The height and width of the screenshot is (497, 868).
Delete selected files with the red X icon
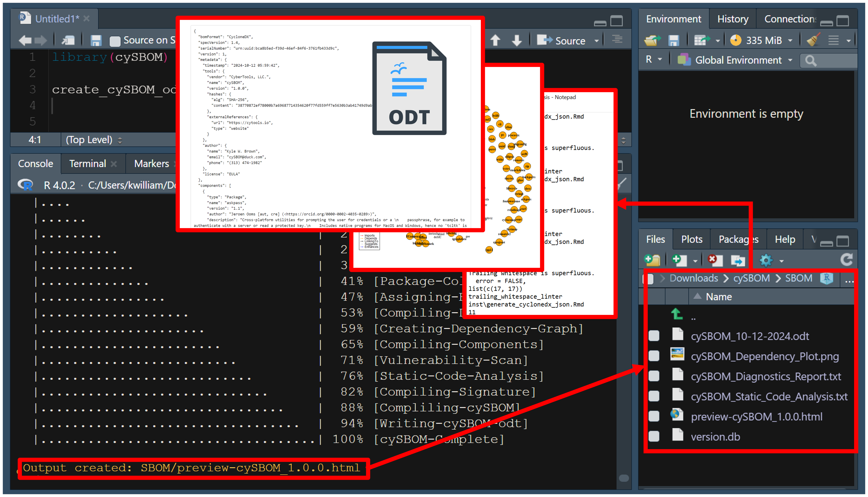(x=715, y=261)
